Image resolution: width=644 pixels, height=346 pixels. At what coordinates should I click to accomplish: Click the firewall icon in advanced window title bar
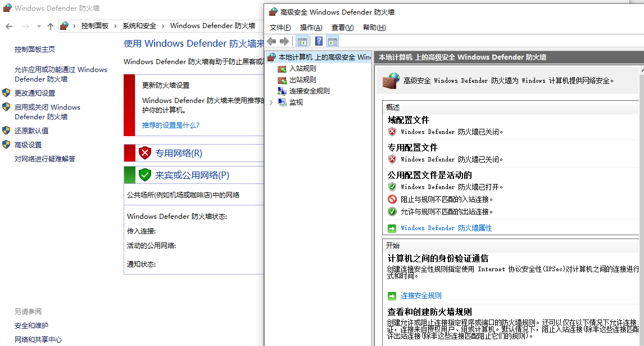(x=273, y=12)
